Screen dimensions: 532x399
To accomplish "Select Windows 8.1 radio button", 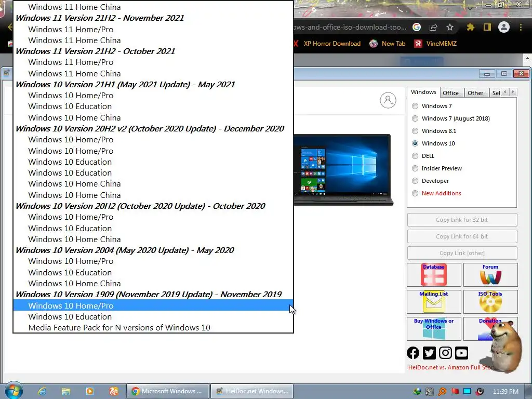I will point(415,131).
